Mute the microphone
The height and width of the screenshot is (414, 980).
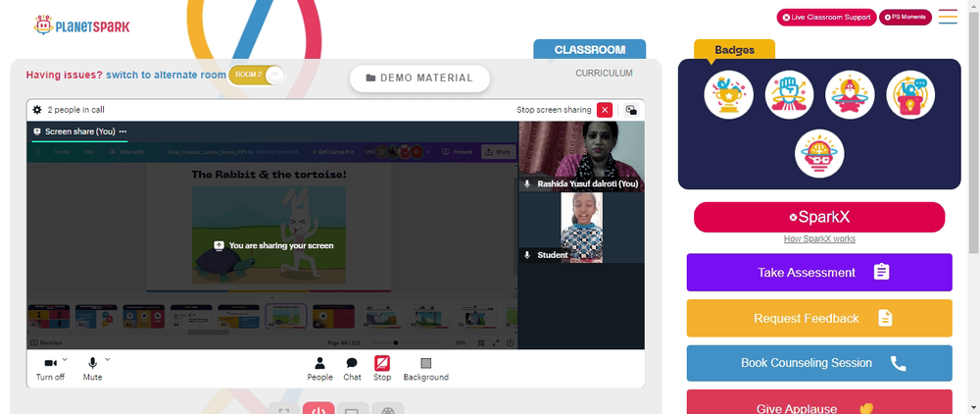[92, 369]
